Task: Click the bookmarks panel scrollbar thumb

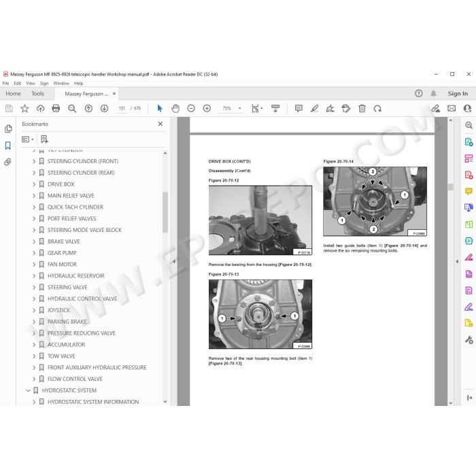Action: 165,212
